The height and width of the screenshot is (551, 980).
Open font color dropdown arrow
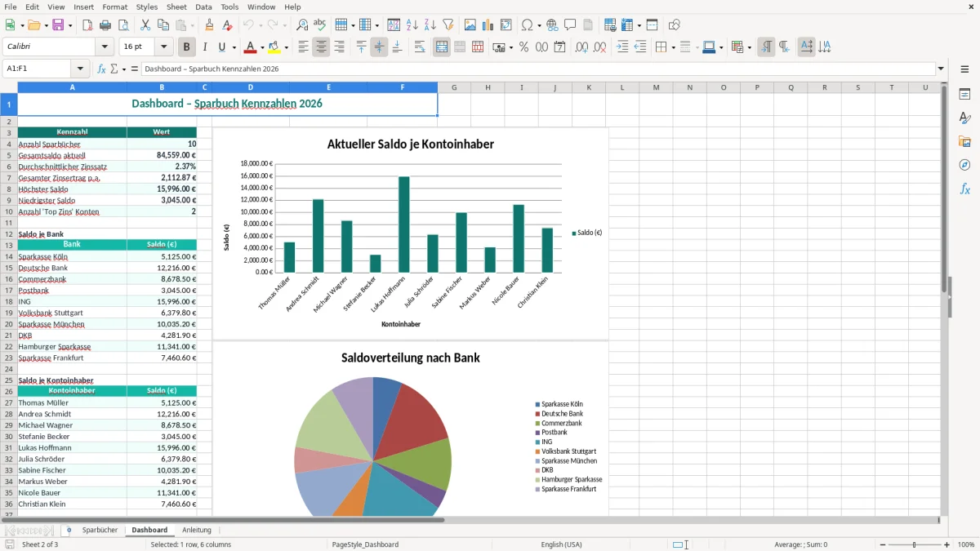(262, 47)
